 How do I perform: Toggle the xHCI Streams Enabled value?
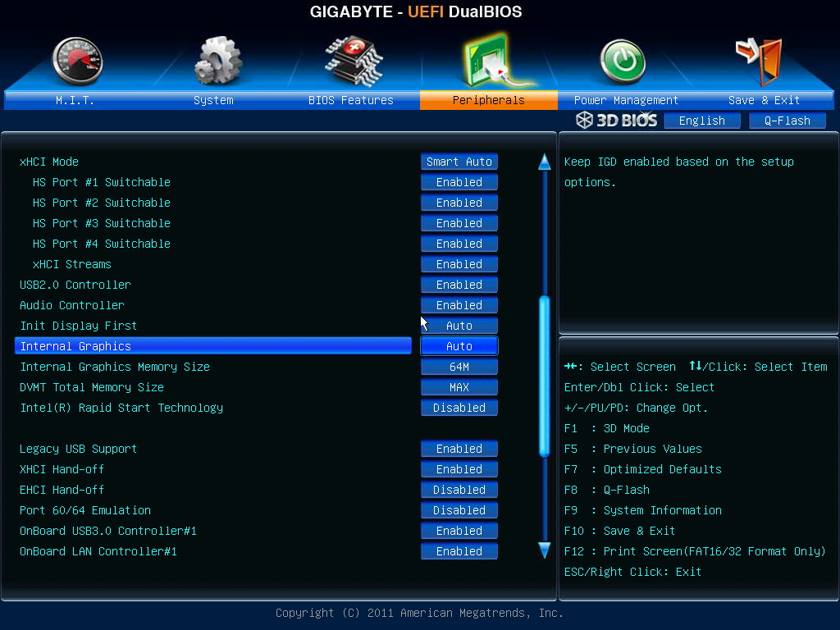pyautogui.click(x=459, y=264)
